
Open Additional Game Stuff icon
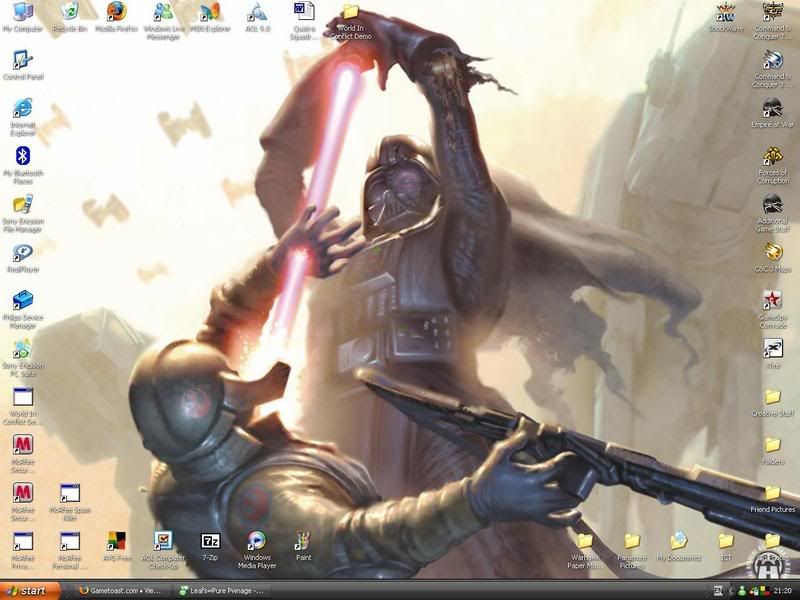pyautogui.click(x=772, y=213)
